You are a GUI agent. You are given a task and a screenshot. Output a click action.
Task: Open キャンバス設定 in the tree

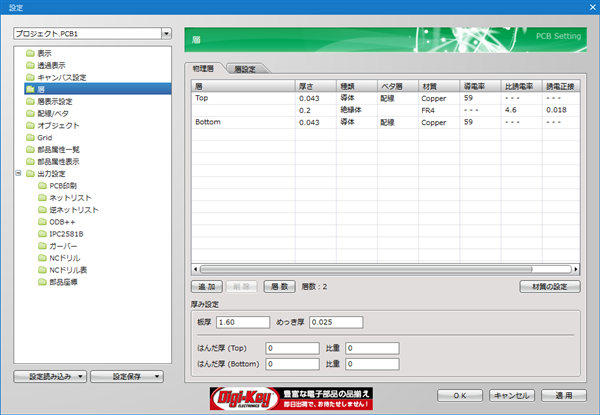[61, 77]
